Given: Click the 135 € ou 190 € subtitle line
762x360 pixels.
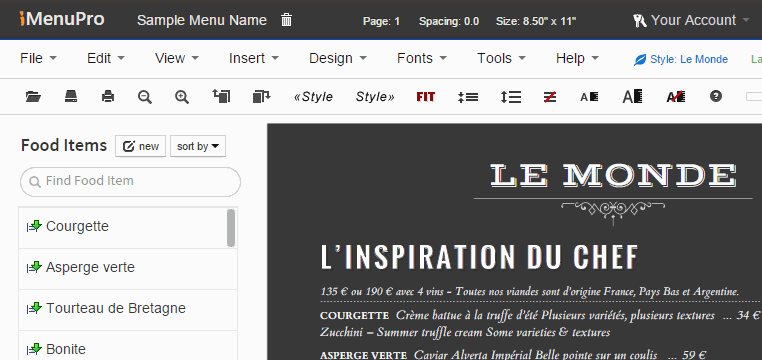Looking at the screenshot, I should pyautogui.click(x=530, y=291).
